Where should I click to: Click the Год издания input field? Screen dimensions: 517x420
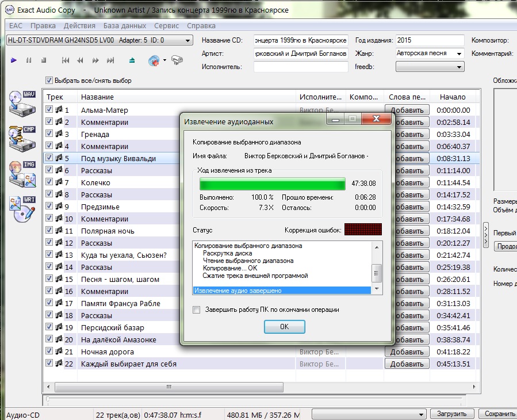tap(429, 40)
